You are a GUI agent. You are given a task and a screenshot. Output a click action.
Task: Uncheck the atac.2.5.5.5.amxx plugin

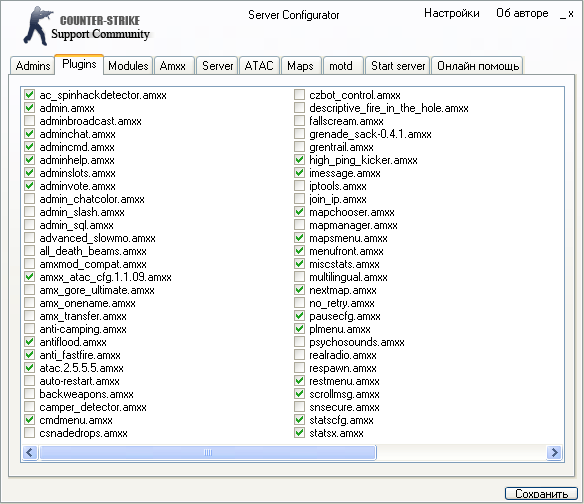(x=29, y=368)
